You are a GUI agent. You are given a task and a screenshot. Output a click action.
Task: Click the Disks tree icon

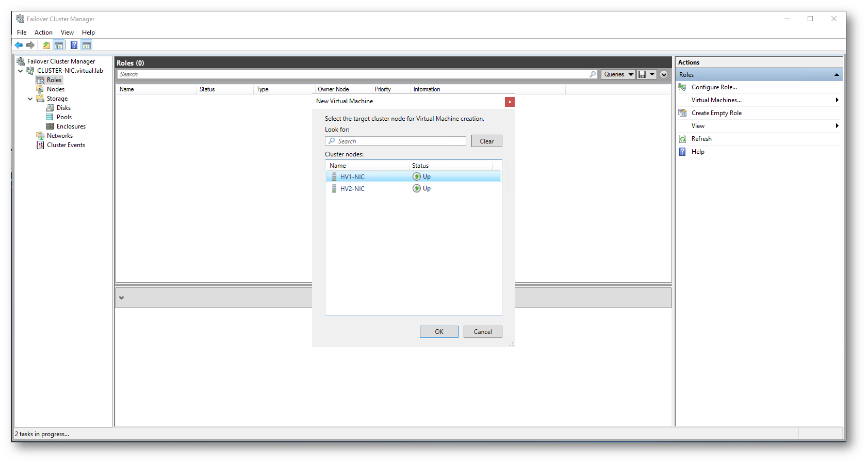50,108
